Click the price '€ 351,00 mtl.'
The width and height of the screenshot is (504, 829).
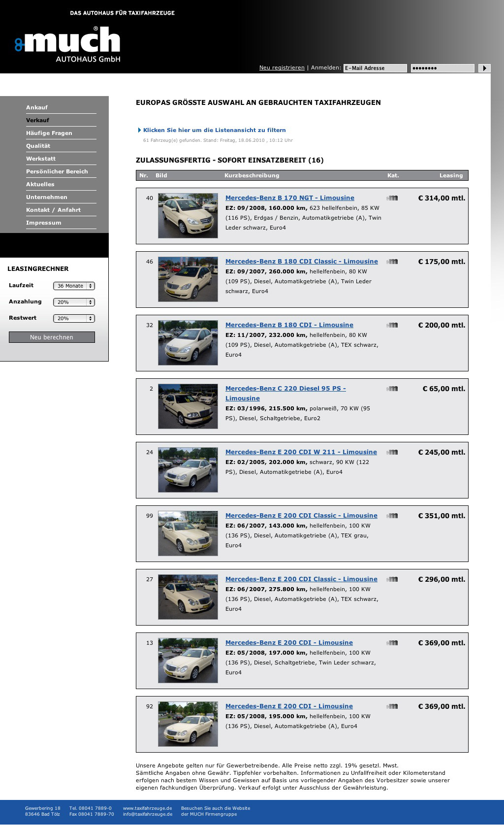[x=441, y=516]
